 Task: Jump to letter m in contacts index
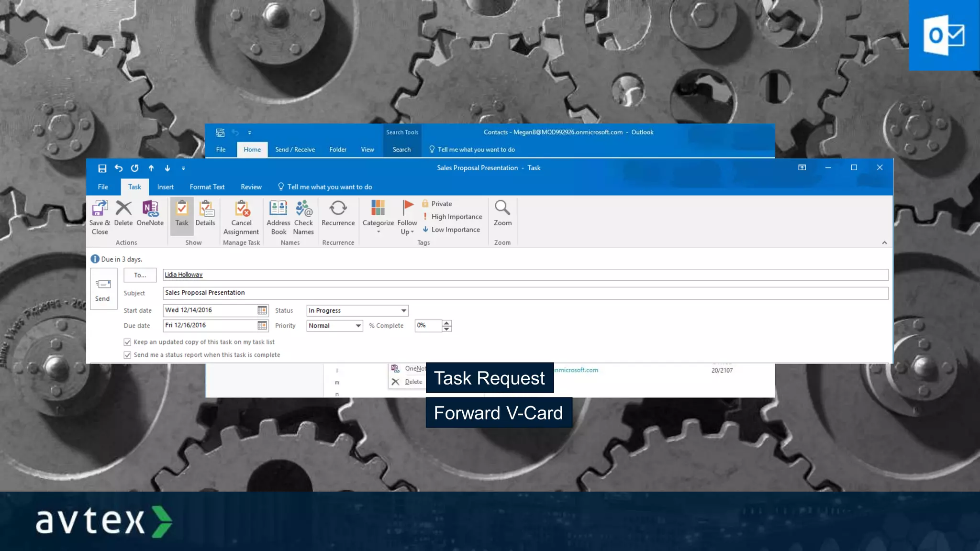point(337,383)
